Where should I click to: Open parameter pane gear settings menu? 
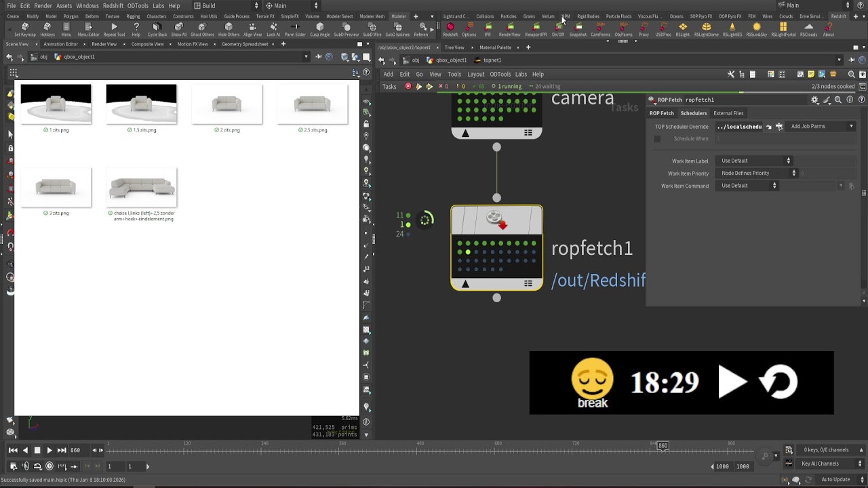(x=815, y=100)
